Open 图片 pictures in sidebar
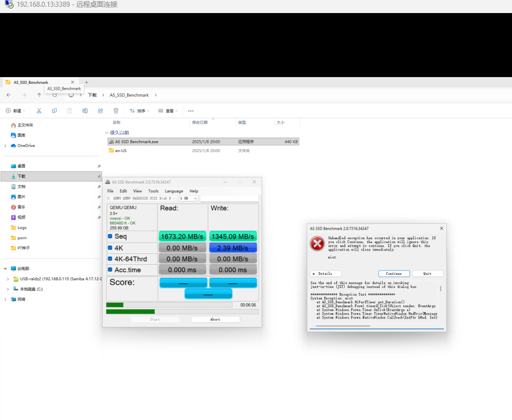Viewport: 512px width, 420px height. click(18, 197)
